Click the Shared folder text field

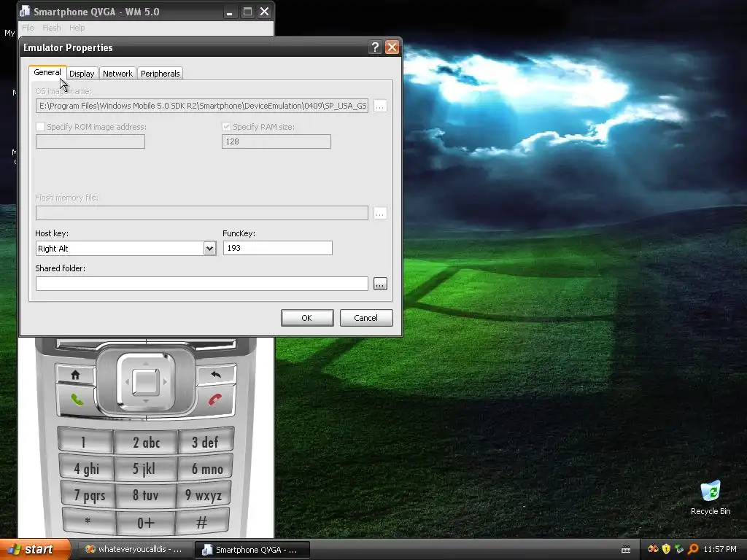pos(201,284)
